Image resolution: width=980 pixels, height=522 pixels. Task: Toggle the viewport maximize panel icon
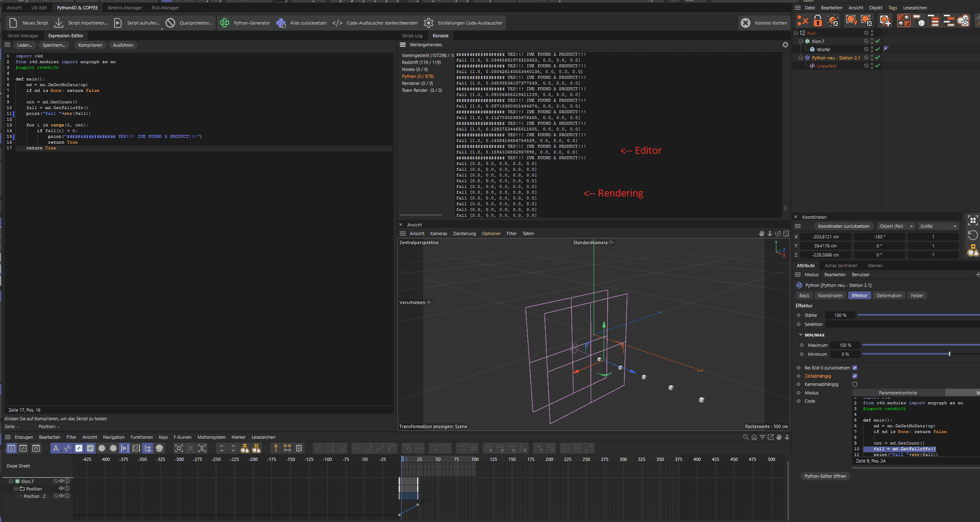(x=786, y=233)
